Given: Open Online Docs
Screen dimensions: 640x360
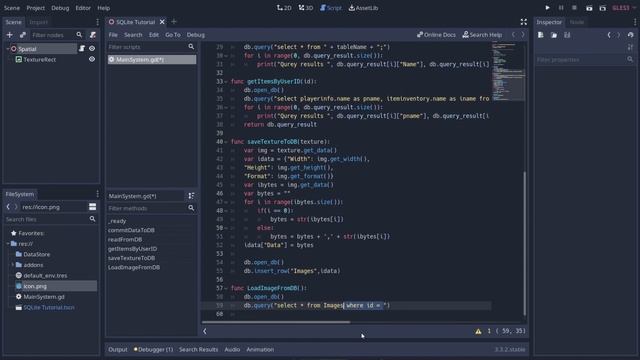Looking at the screenshot, I should (x=436, y=35).
